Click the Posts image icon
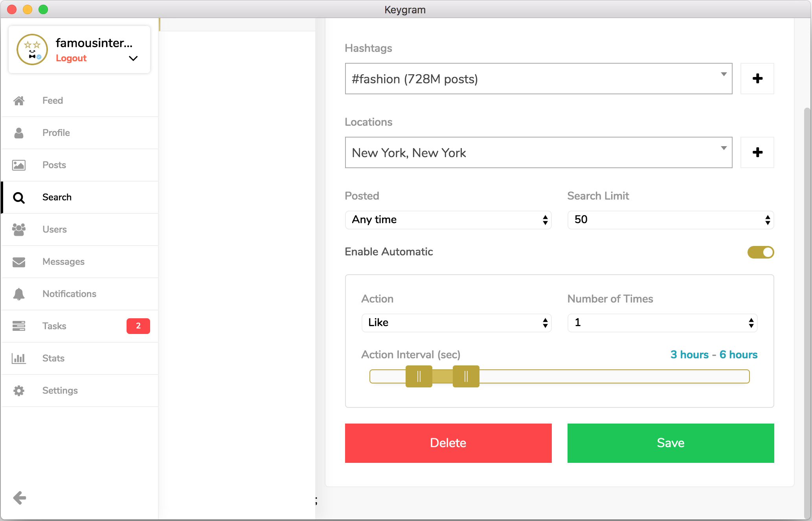This screenshot has width=812, height=521. [19, 165]
